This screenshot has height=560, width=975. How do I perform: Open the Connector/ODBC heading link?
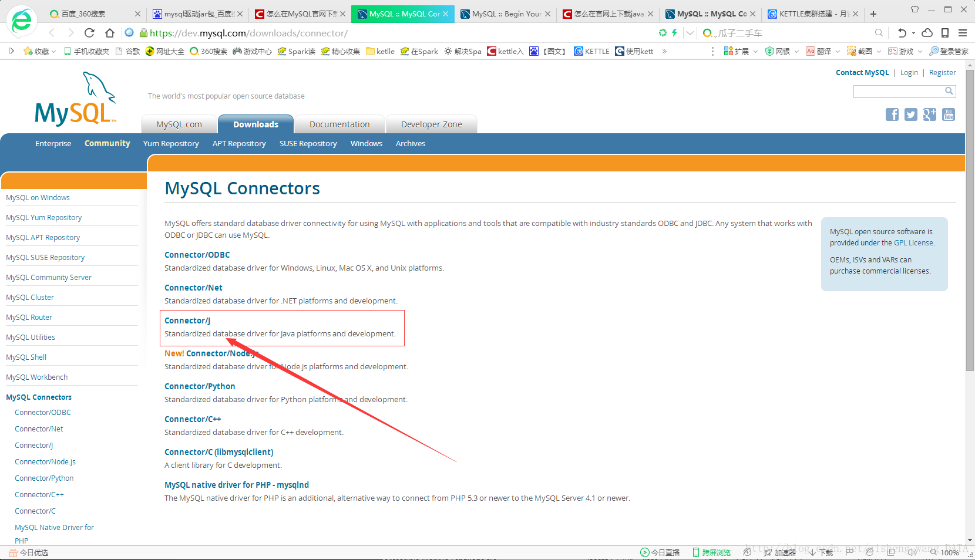click(x=197, y=255)
